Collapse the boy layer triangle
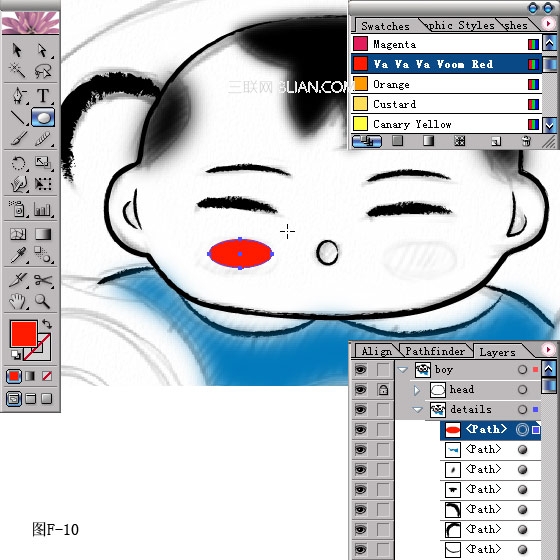 (403, 370)
